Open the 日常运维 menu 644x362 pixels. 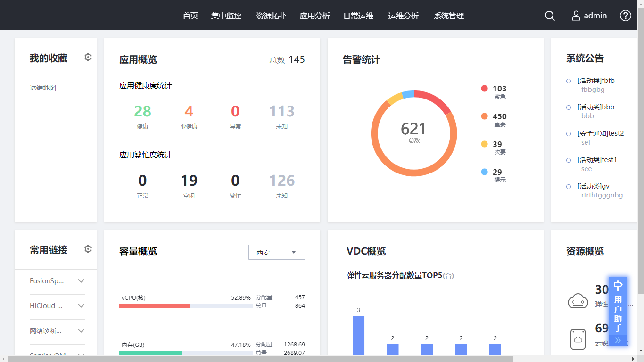tap(358, 16)
